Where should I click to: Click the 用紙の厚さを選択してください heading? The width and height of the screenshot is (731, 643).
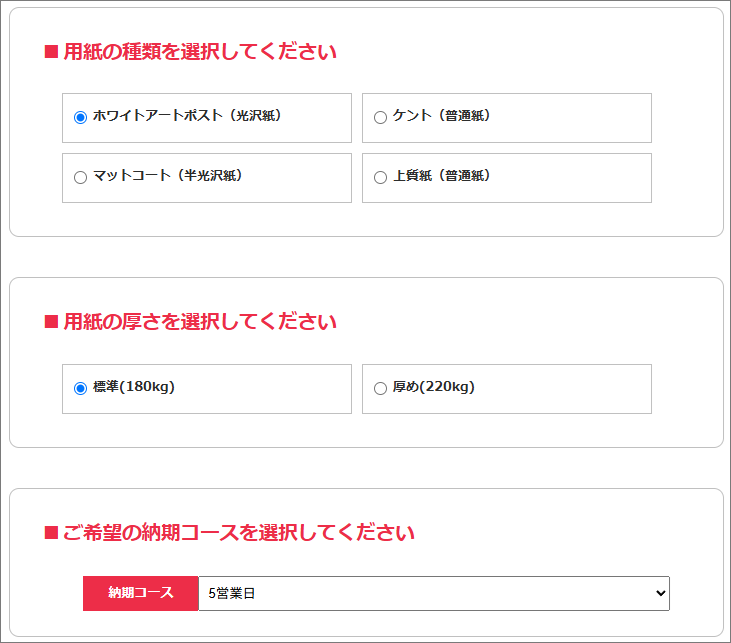(200, 322)
